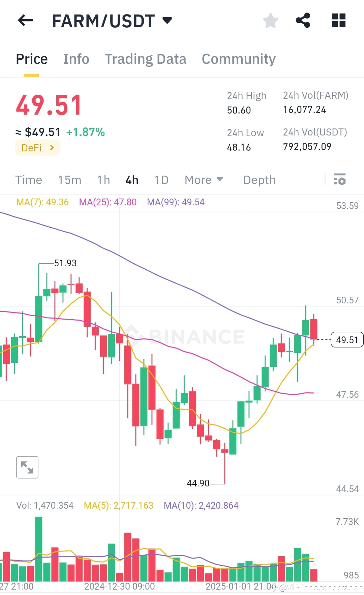This screenshot has width=364, height=595.
Task: Expand the More timeframes dropdown
Action: (x=203, y=180)
